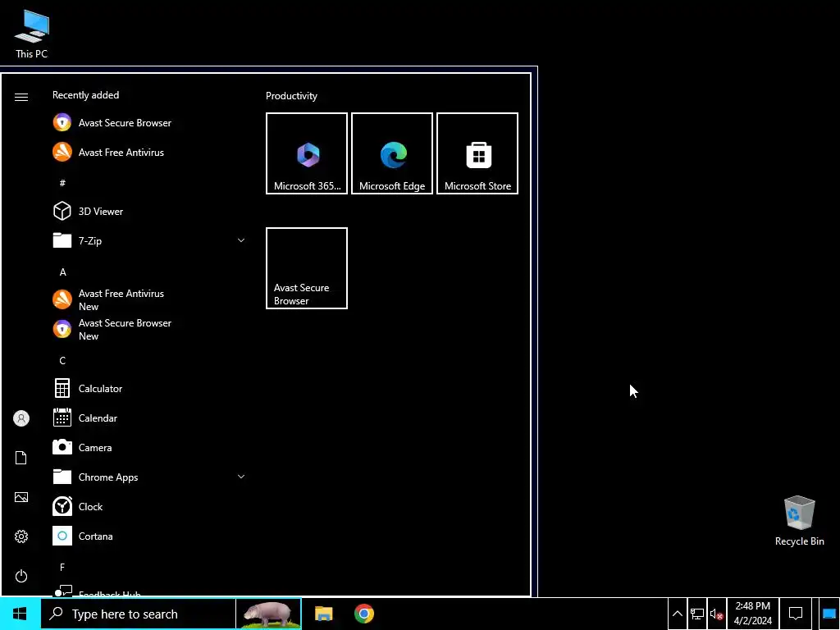Click the Productivity group heading

(x=291, y=96)
